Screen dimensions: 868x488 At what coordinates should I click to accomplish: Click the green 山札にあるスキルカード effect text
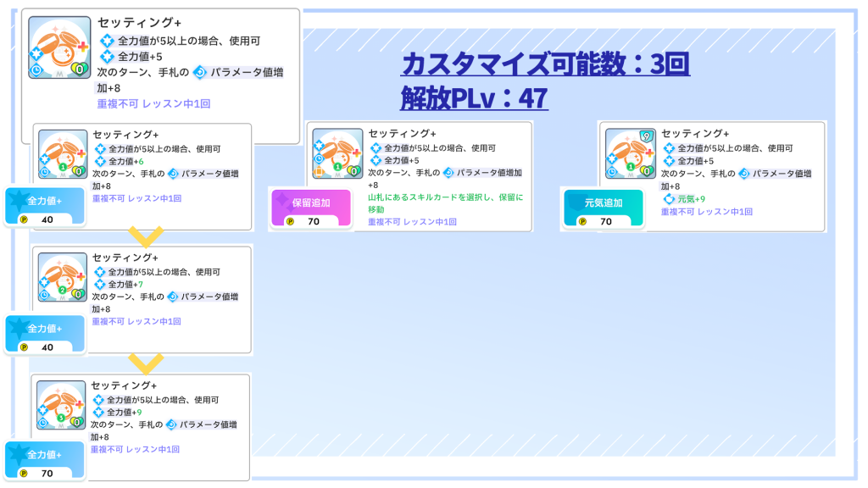pos(445,202)
